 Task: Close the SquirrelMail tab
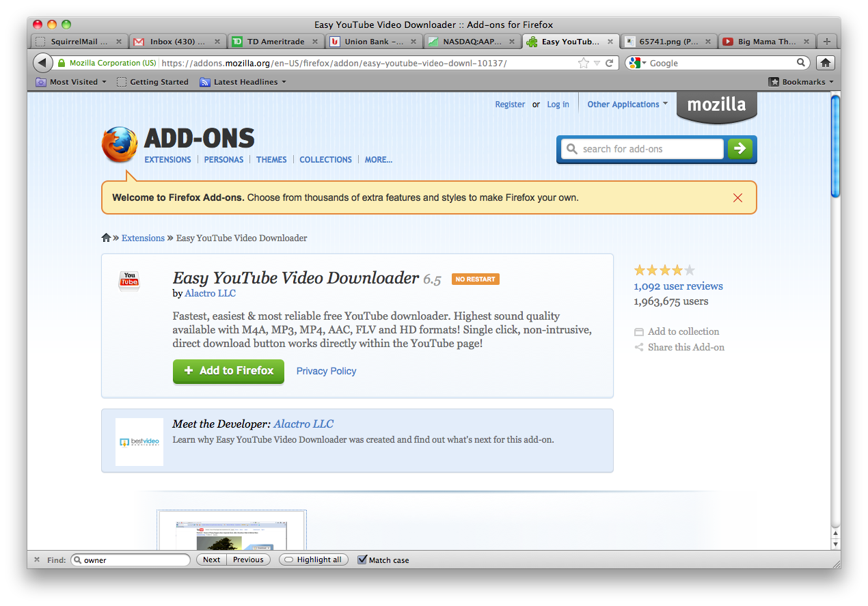pyautogui.click(x=119, y=42)
